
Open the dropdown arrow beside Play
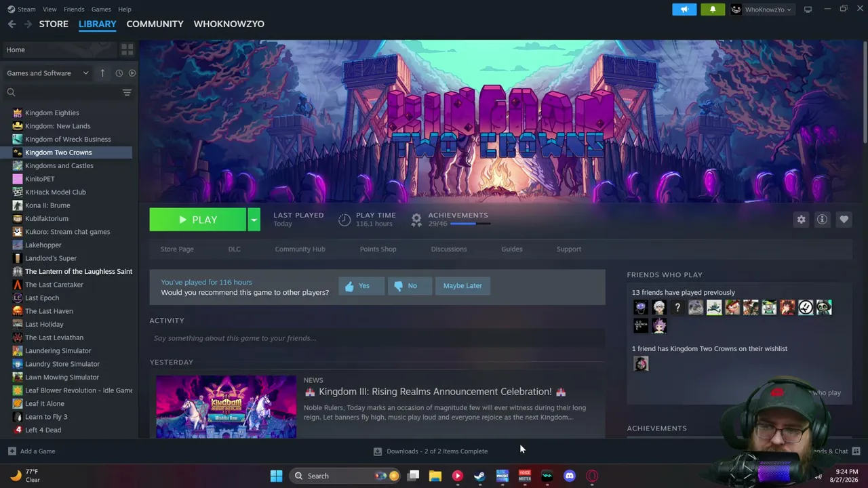254,220
